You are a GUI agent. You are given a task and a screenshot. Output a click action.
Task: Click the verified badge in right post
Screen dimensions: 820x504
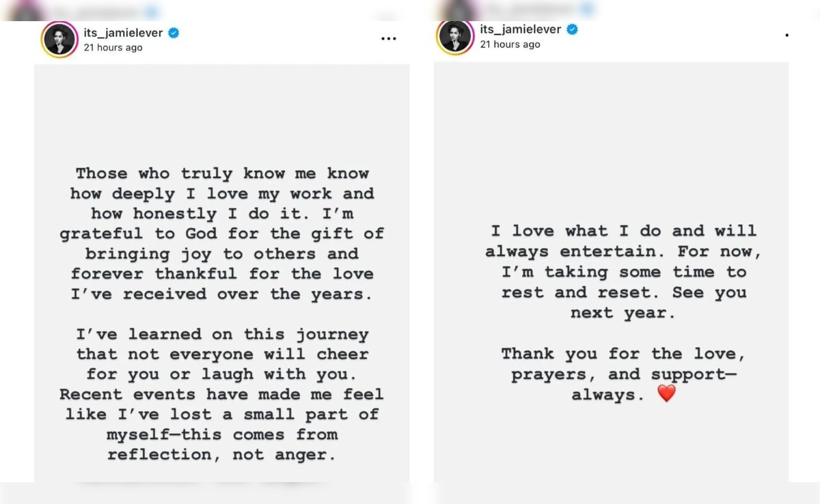(572, 29)
